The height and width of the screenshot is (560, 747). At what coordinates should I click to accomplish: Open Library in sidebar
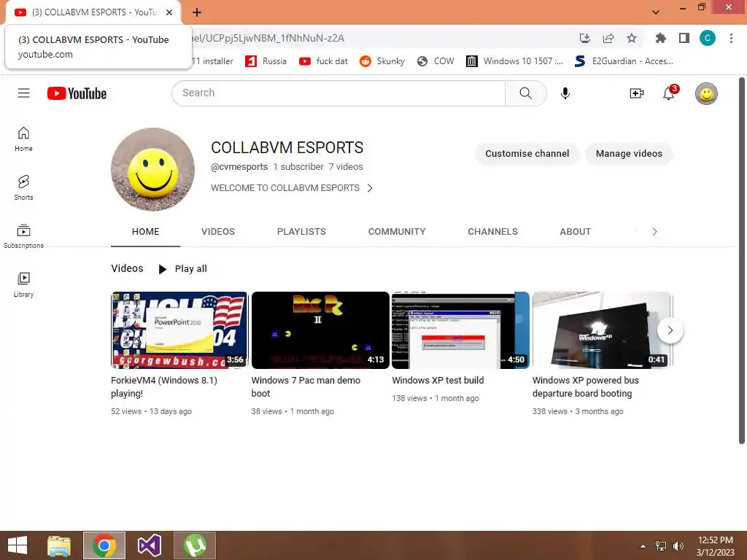coord(23,285)
